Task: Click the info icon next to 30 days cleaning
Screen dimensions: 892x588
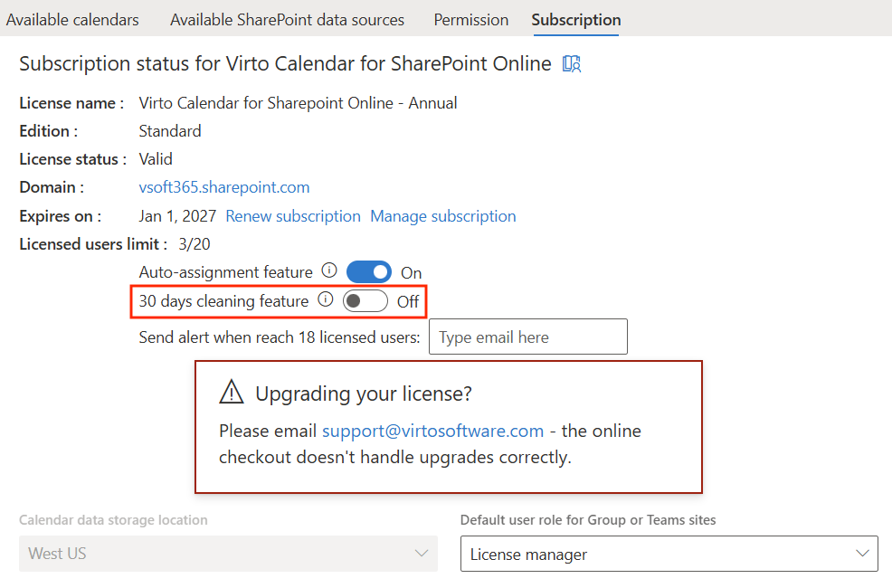Action: [326, 299]
